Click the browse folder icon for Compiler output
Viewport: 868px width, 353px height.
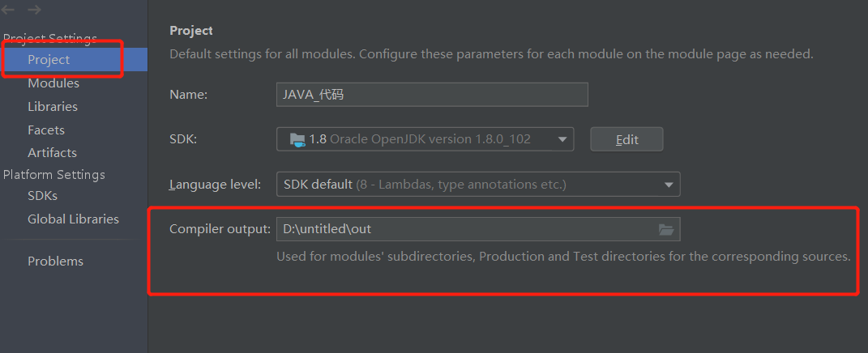[666, 229]
